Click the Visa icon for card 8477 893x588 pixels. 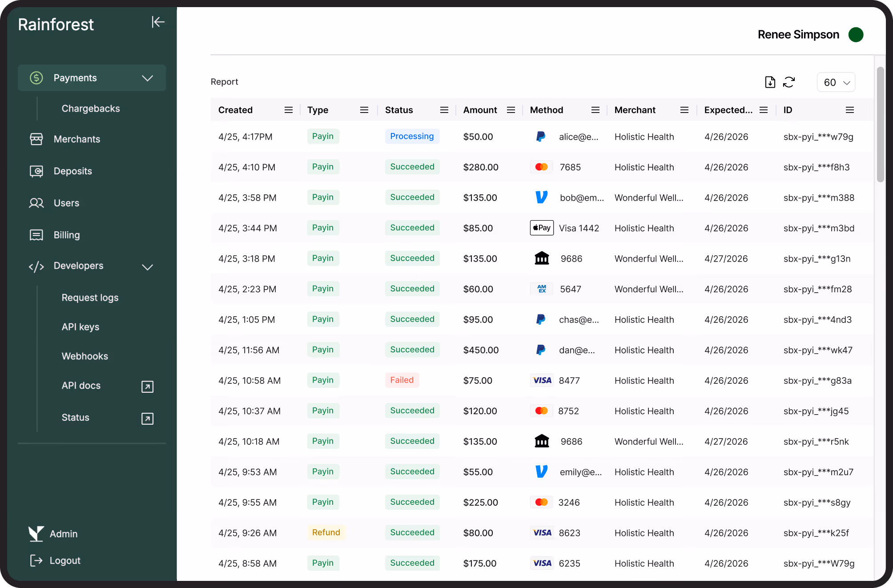pyautogui.click(x=542, y=380)
